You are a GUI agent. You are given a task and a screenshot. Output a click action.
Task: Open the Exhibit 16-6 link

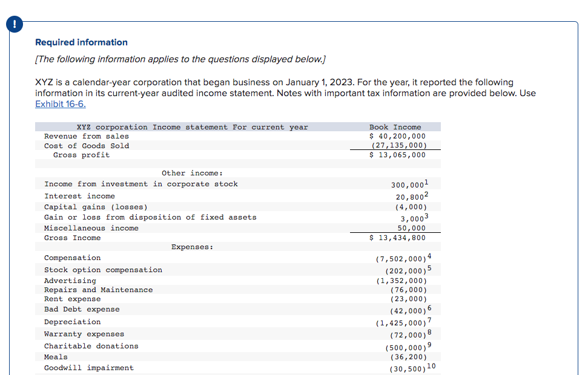click(61, 104)
